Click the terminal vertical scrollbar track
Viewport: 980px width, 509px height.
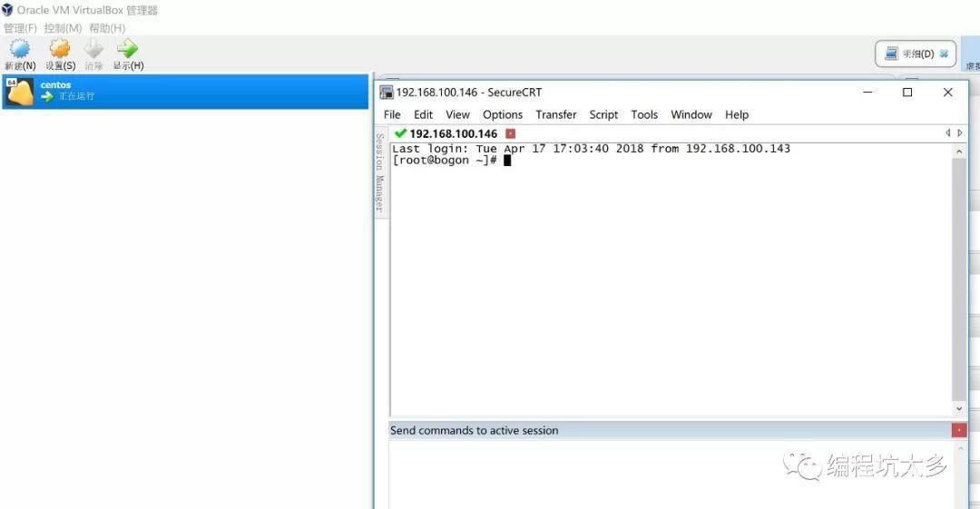pos(959,280)
